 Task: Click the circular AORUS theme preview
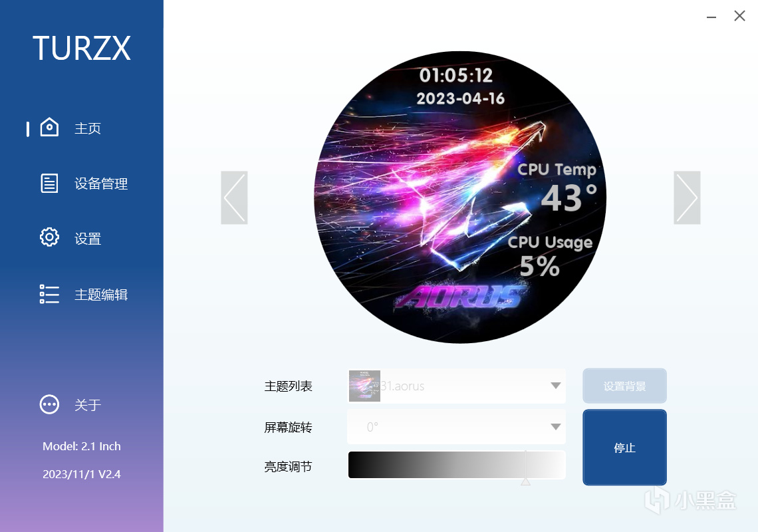[460, 198]
